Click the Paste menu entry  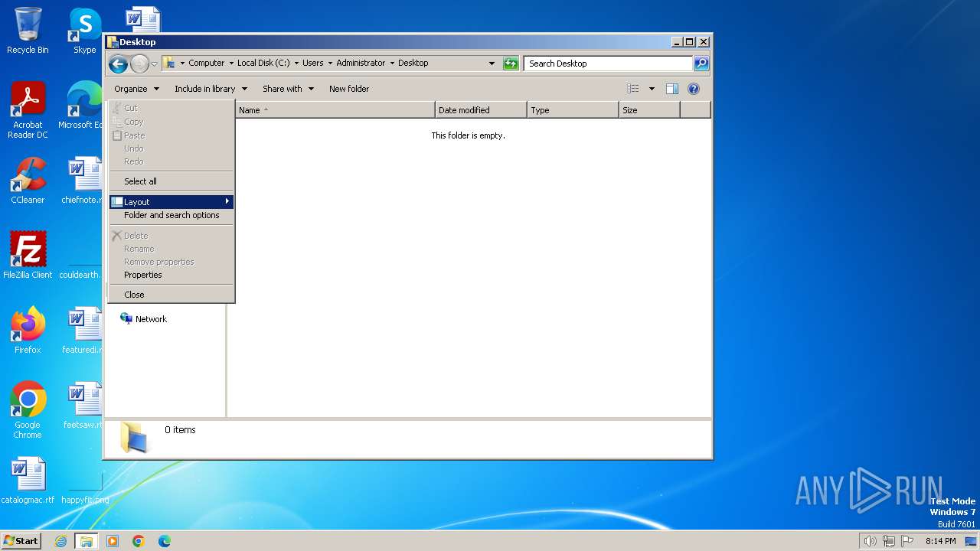point(171,135)
